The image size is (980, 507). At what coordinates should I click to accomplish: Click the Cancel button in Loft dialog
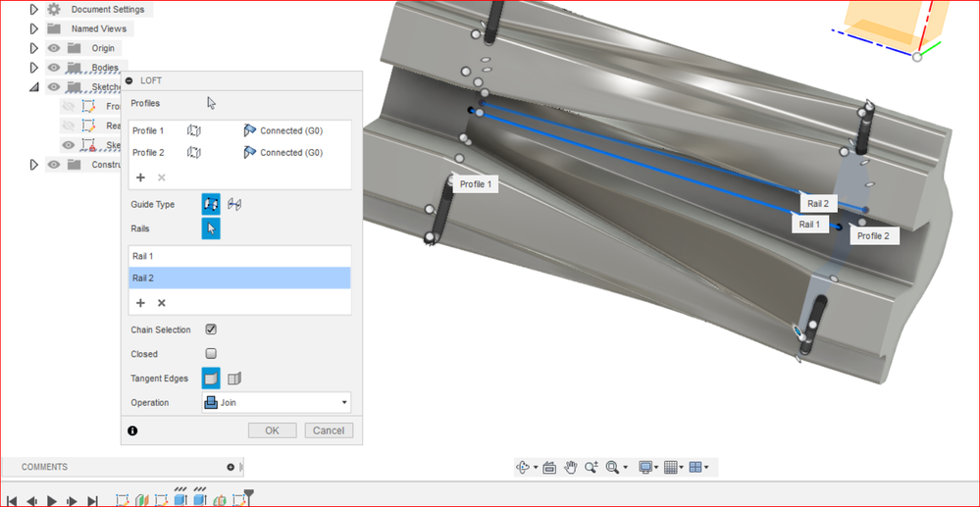(x=329, y=431)
